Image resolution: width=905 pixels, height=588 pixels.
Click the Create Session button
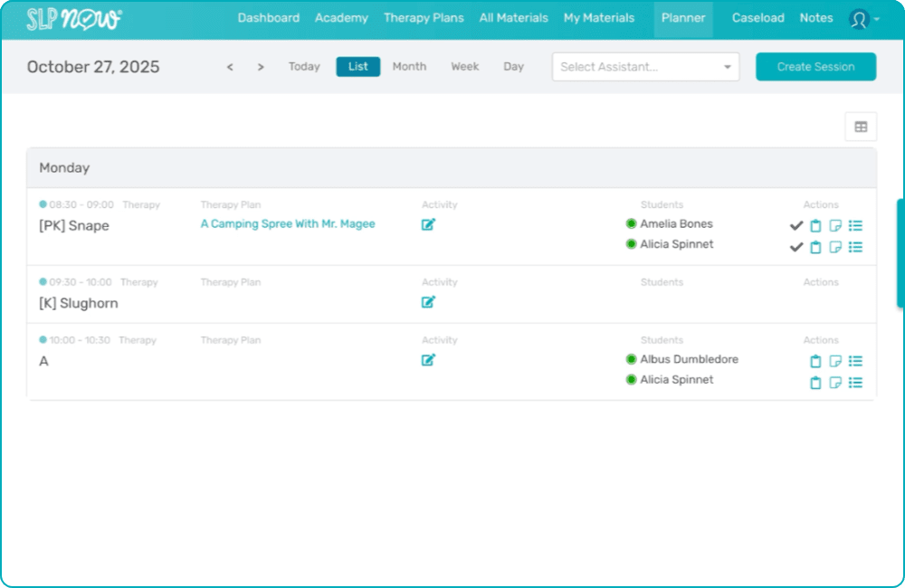(815, 67)
